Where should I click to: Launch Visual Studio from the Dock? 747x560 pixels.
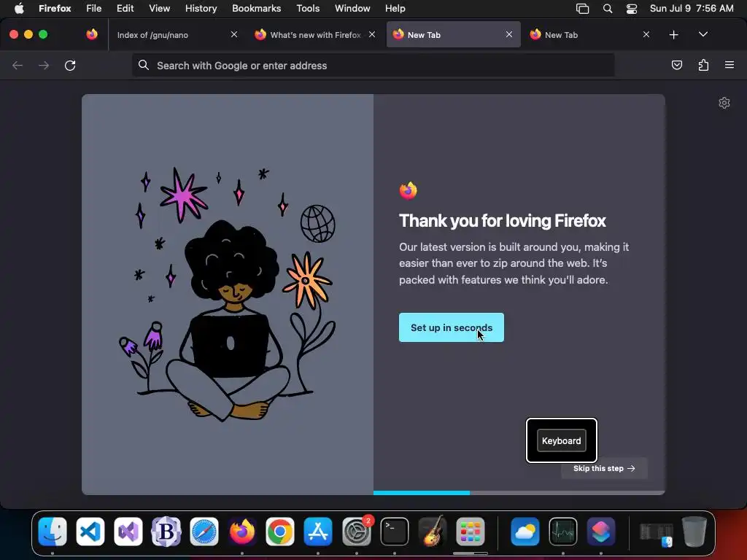(128, 532)
